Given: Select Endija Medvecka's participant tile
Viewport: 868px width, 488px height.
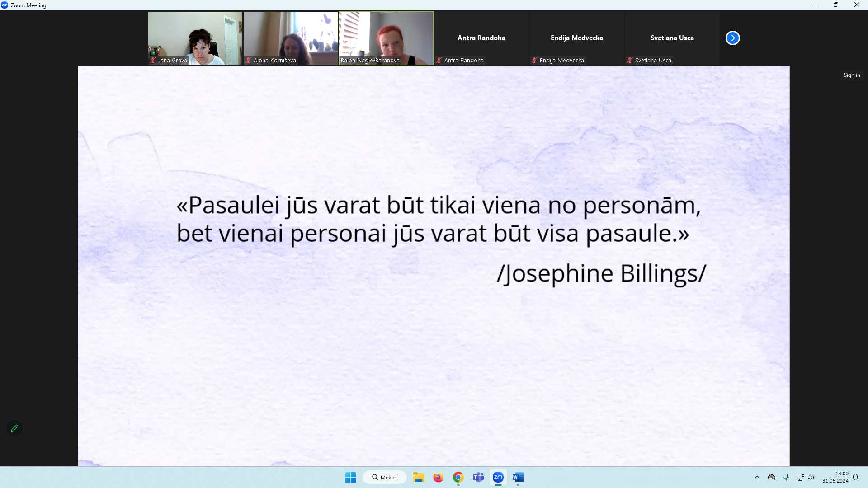Looking at the screenshot, I should [x=577, y=38].
